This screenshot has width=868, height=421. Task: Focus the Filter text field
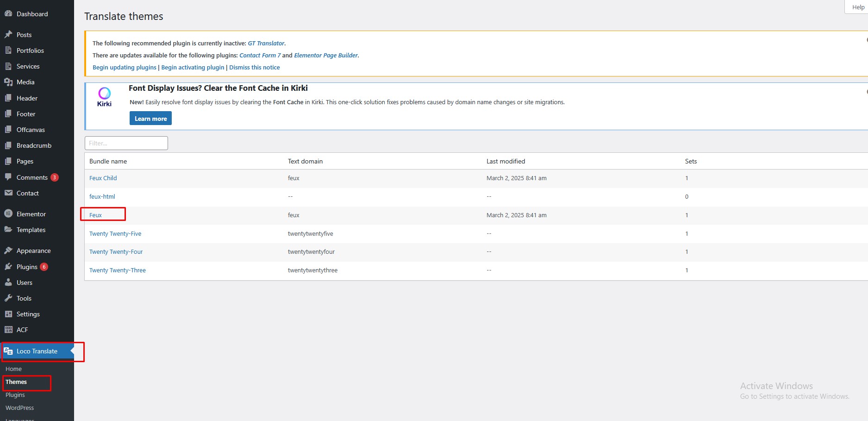pos(126,143)
